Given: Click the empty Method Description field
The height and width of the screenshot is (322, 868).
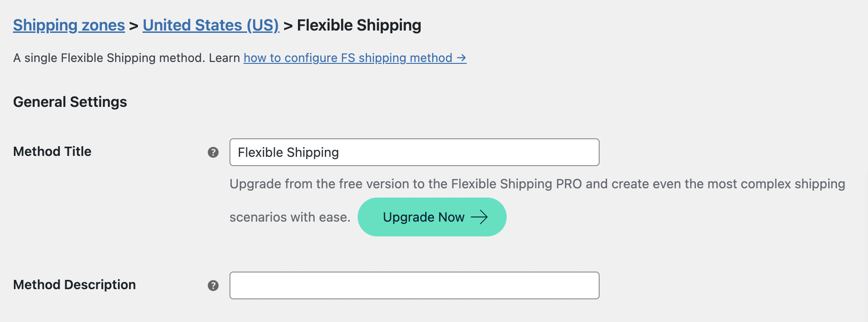Looking at the screenshot, I should coord(414,285).
